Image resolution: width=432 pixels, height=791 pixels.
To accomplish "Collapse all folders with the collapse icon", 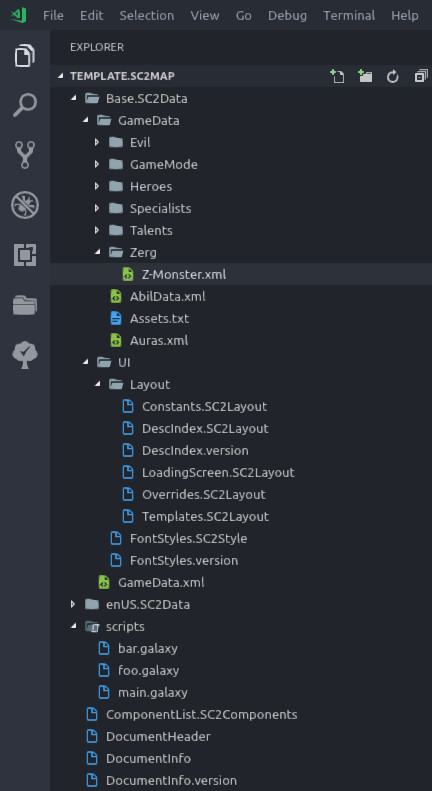I will pos(420,76).
